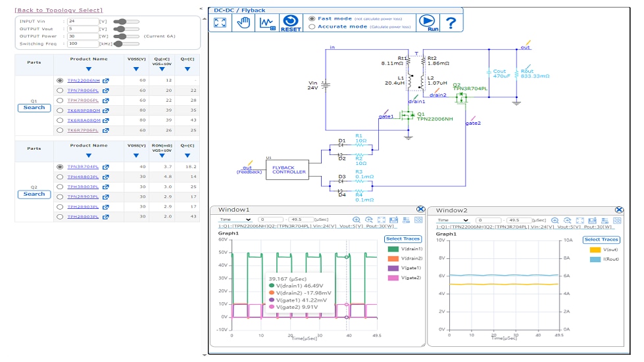The width and height of the screenshot is (644, 362).
Task: Open help with the question mark icon
Action: pyautogui.click(x=451, y=23)
